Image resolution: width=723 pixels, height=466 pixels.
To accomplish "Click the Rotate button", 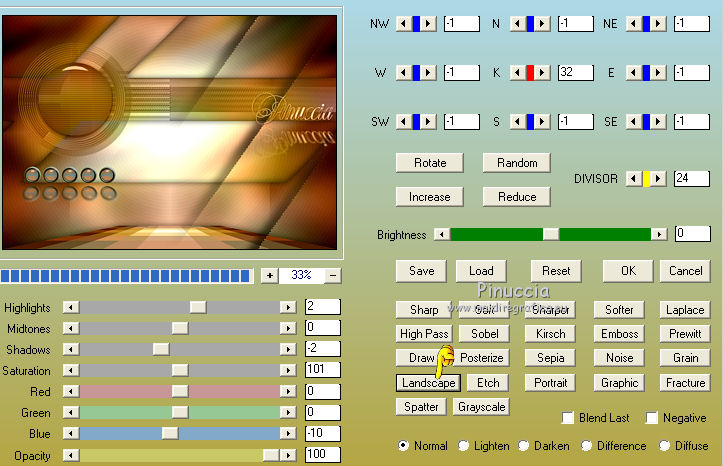I will (430, 163).
